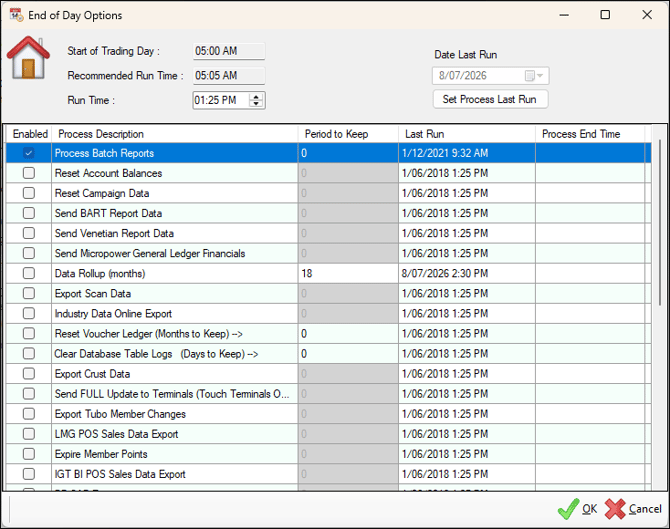Click the Period to Keep value 18
670x529 pixels.
307,273
